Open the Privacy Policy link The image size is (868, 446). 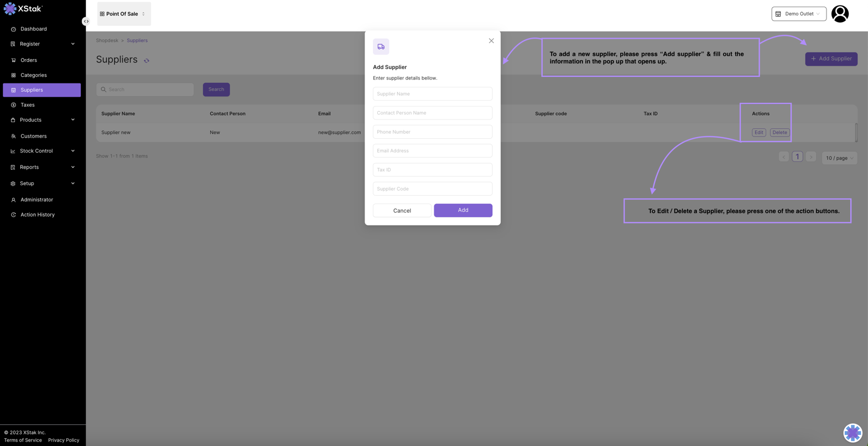tap(64, 440)
